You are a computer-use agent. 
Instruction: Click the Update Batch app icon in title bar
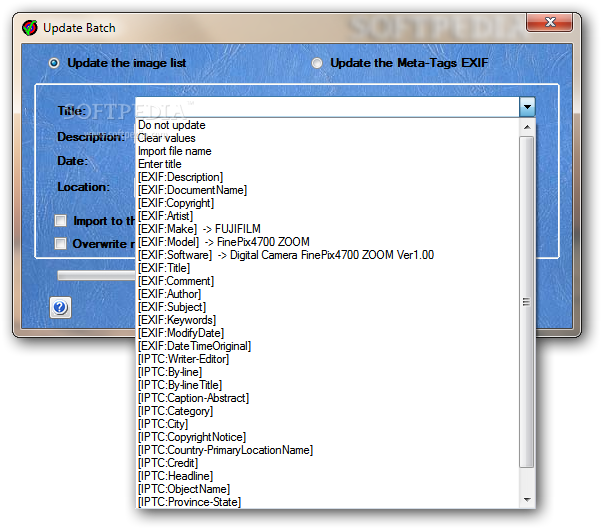(30, 28)
